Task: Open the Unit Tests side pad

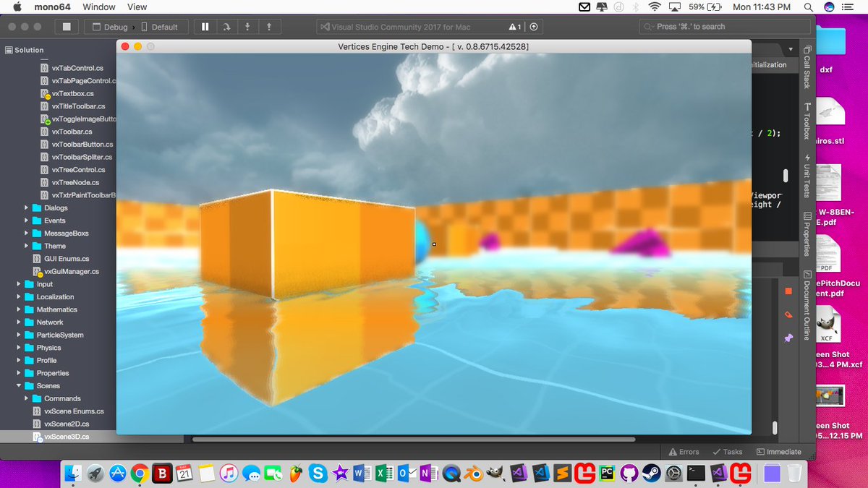Action: click(x=807, y=176)
